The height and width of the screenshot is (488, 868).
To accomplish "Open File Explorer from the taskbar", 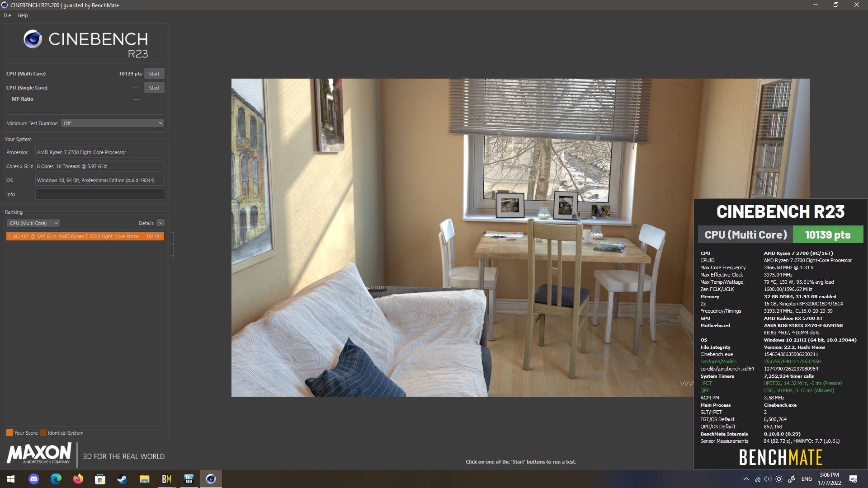I will click(x=144, y=479).
